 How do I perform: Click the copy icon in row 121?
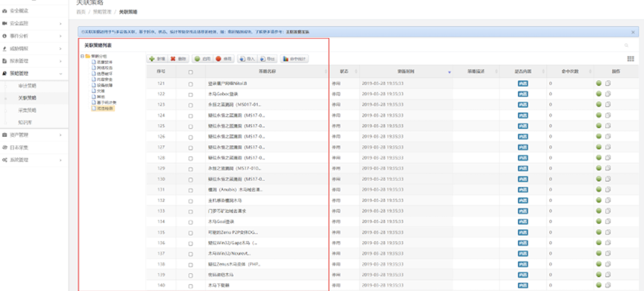tap(608, 83)
